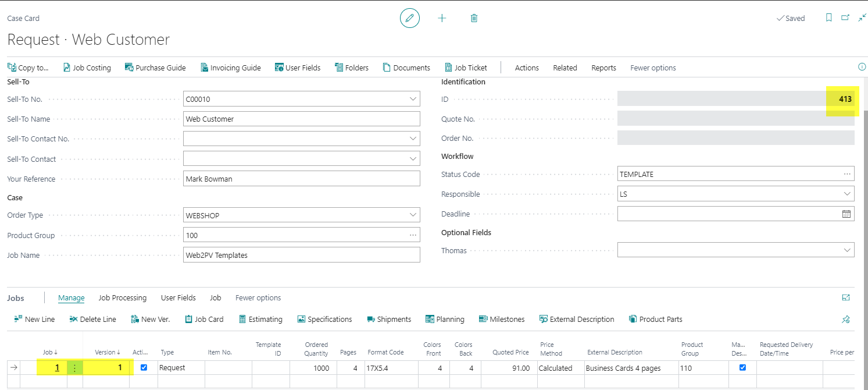This screenshot has height=390, width=868.
Task: Launch the Invoicing Guide
Action: click(x=231, y=68)
